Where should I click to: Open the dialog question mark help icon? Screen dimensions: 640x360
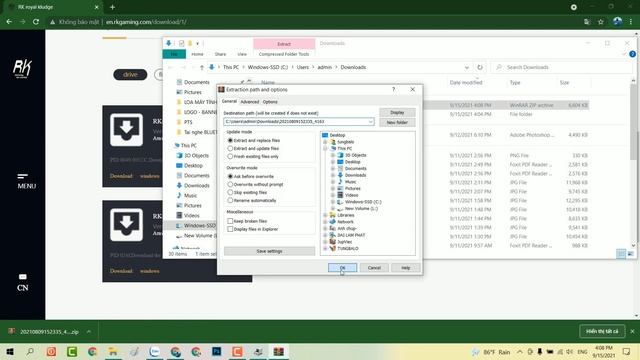pyautogui.click(x=393, y=89)
